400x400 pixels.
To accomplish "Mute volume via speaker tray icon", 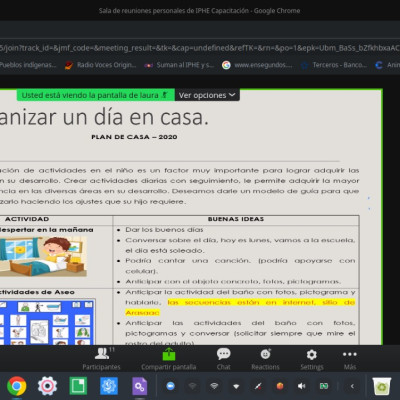I will (x=301, y=386).
